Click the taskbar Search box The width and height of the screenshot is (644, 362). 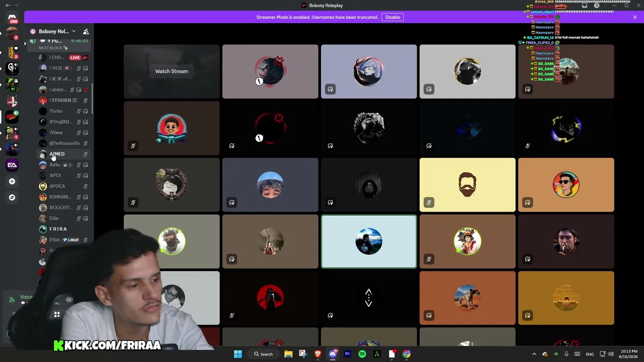click(x=264, y=354)
